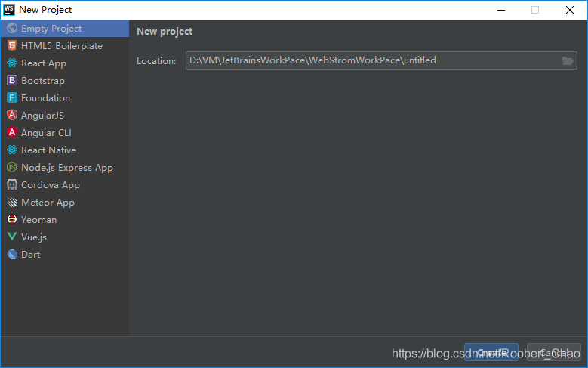Pick Cordova App from list
Screen dimensions: 588x368
65,184
